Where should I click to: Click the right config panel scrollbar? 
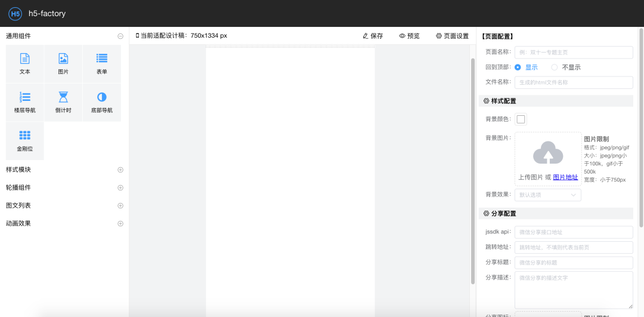(x=641, y=128)
